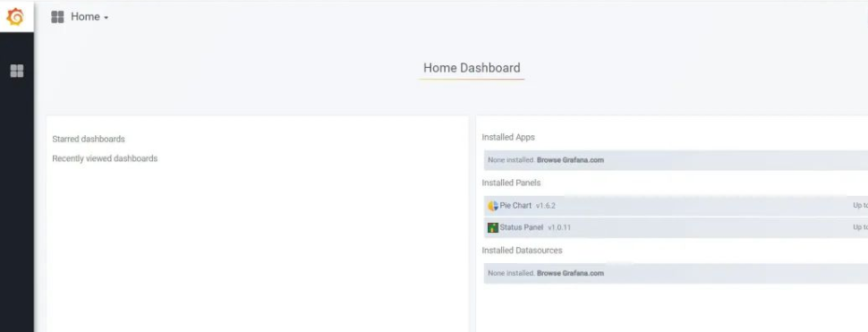Click the v1.6.2 version label
This screenshot has height=332, width=868.
click(545, 206)
